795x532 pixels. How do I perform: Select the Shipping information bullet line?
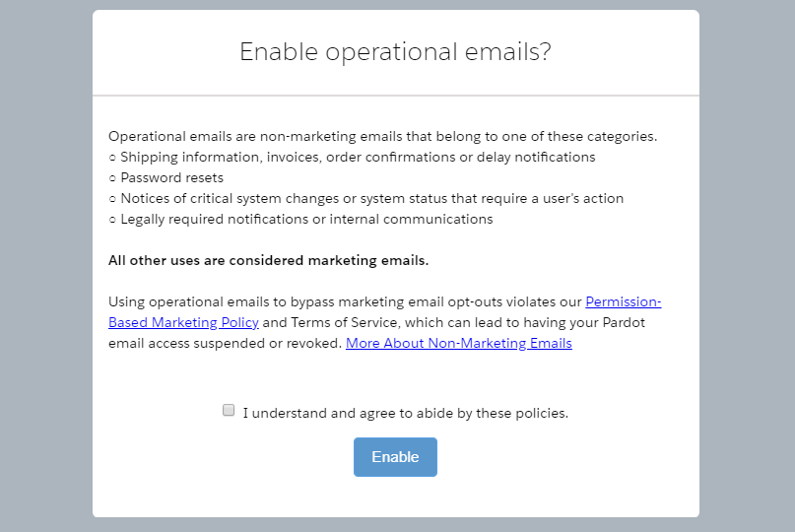358,157
